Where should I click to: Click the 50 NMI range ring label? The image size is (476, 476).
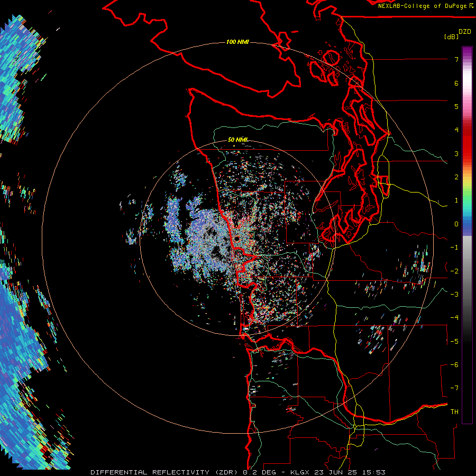click(x=237, y=140)
